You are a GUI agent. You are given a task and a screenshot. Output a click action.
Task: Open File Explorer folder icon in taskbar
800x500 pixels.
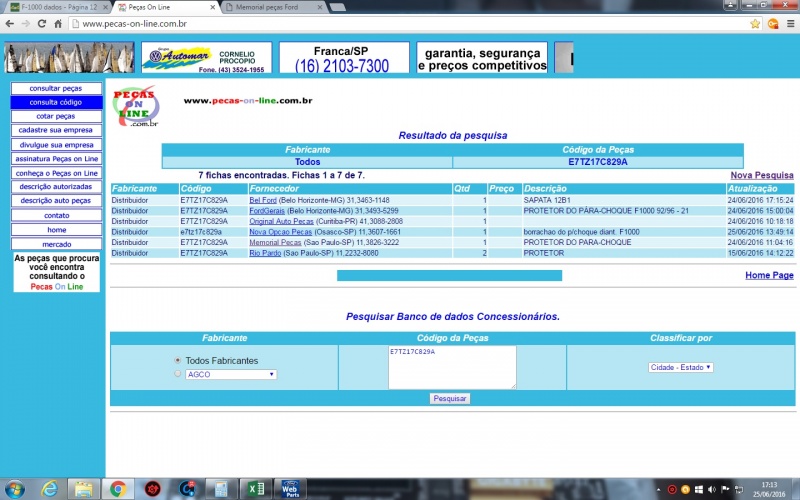coord(84,489)
